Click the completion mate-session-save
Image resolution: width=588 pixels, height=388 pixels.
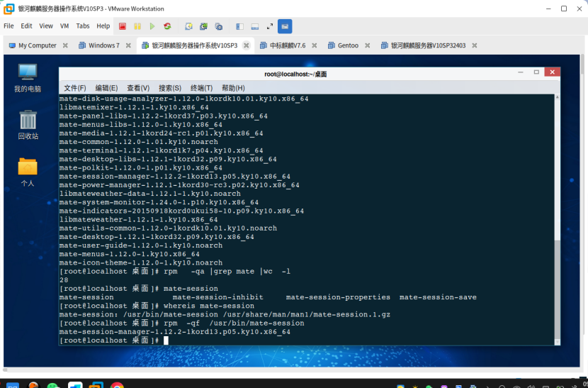click(438, 297)
